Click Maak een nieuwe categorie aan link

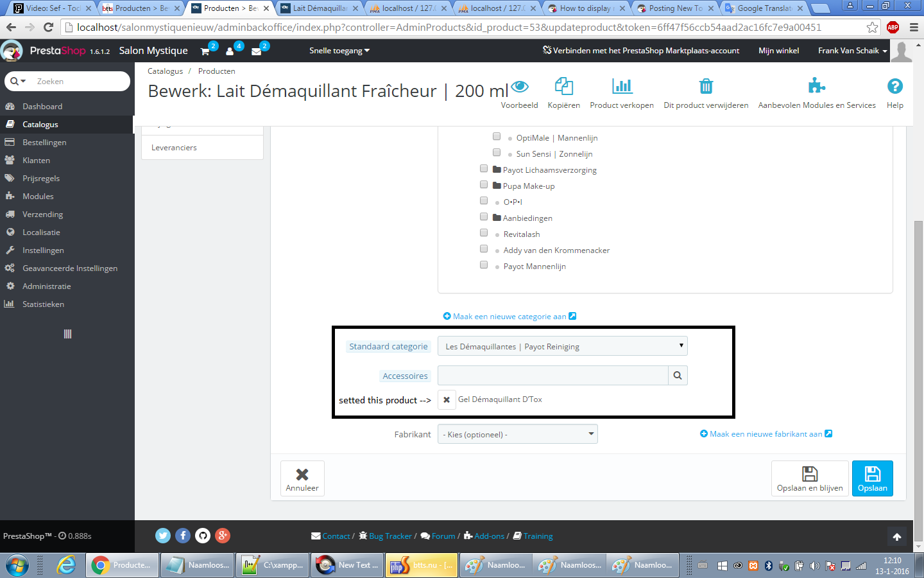pyautogui.click(x=509, y=316)
